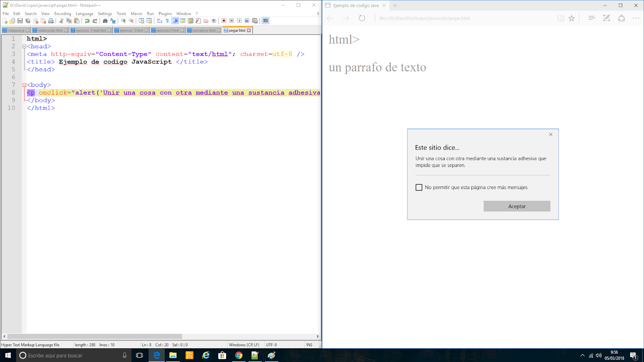The height and width of the screenshot is (362, 644).
Task: Add the current page to Edge favorites
Action: (571, 18)
